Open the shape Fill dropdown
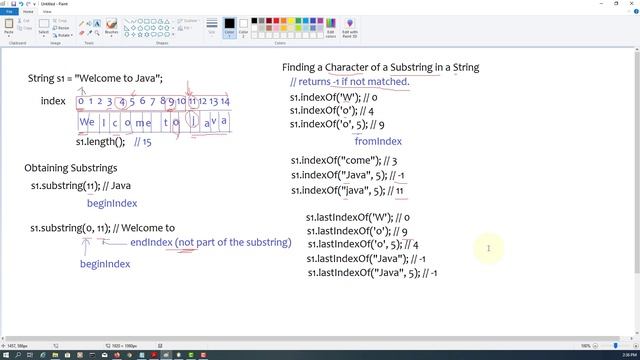This screenshot has height=360, width=640. point(184,28)
